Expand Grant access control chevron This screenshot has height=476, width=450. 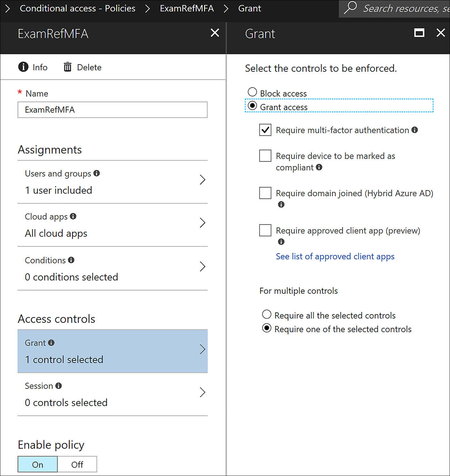click(202, 349)
